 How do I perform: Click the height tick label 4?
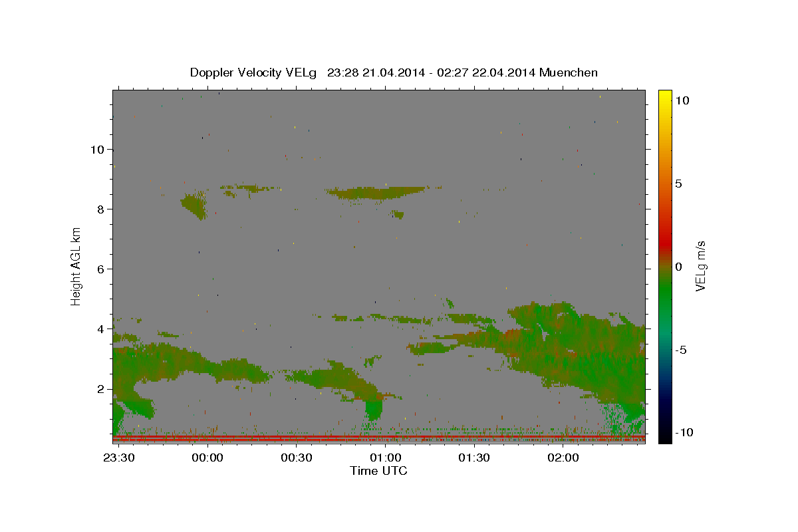coord(100,329)
